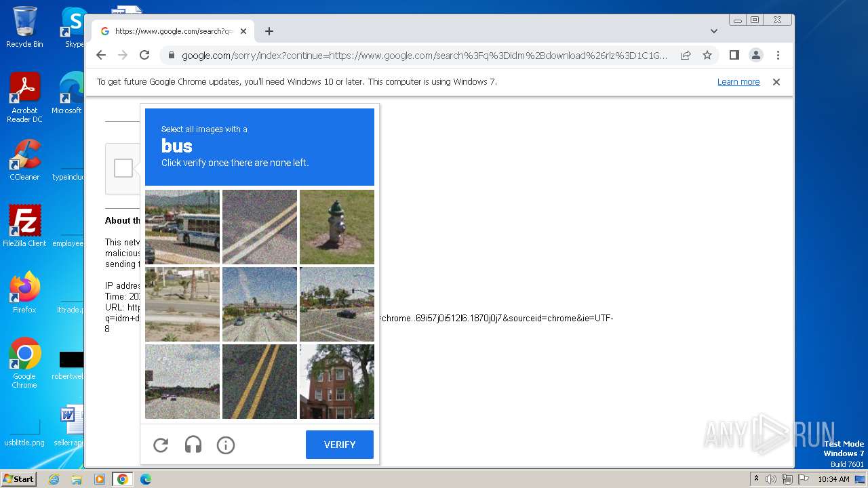Screen dimensions: 868x488
Task: Select the red brick building tile
Action: (x=337, y=382)
